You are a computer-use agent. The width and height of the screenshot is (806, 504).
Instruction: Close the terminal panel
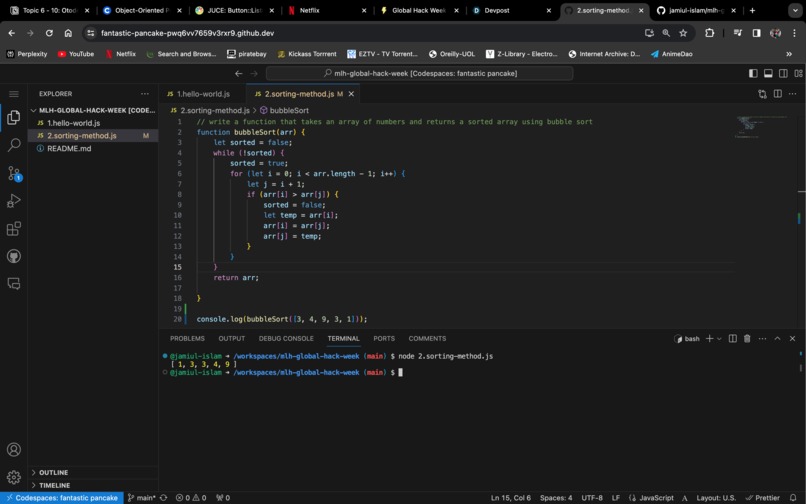(x=792, y=338)
